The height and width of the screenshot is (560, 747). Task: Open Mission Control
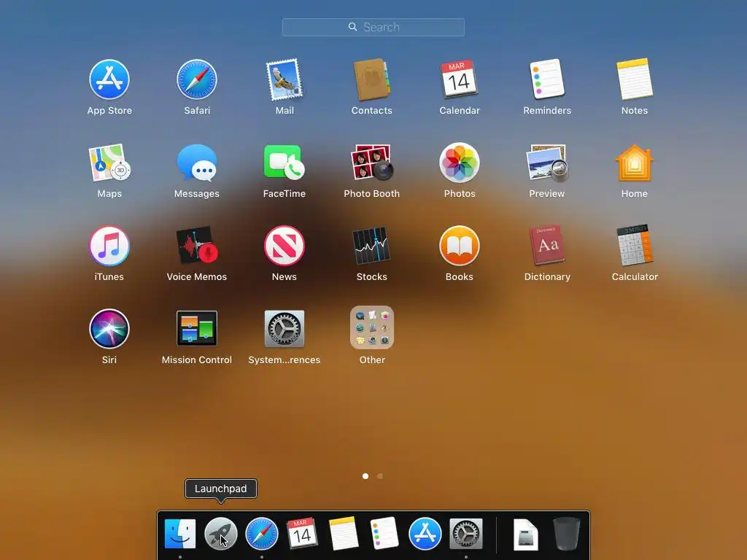pos(197,329)
